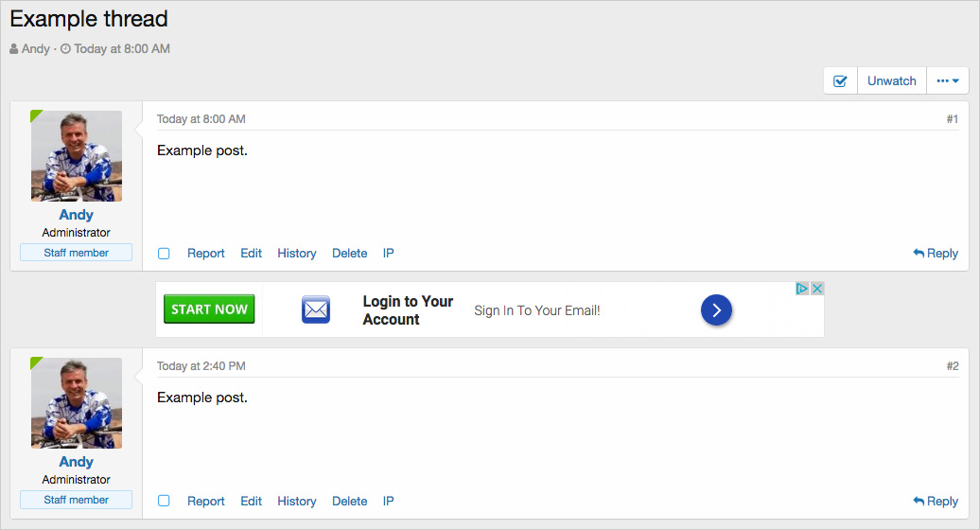Open the three-dots more options dropdown
The image size is (980, 530).
[x=947, y=81]
